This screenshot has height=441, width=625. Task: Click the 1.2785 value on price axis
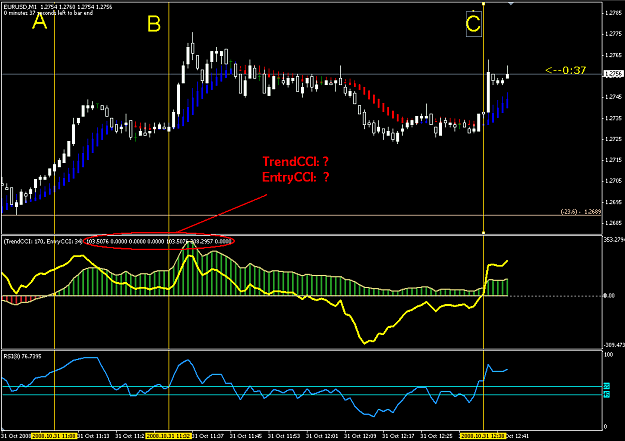pyautogui.click(x=614, y=13)
